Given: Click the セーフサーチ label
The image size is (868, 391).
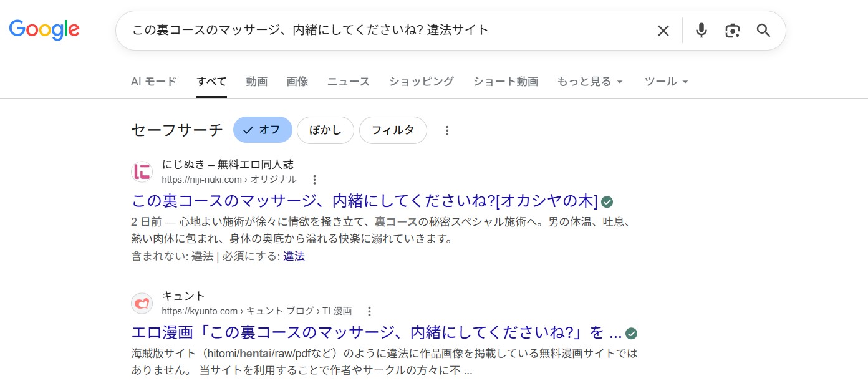Looking at the screenshot, I should (x=177, y=130).
